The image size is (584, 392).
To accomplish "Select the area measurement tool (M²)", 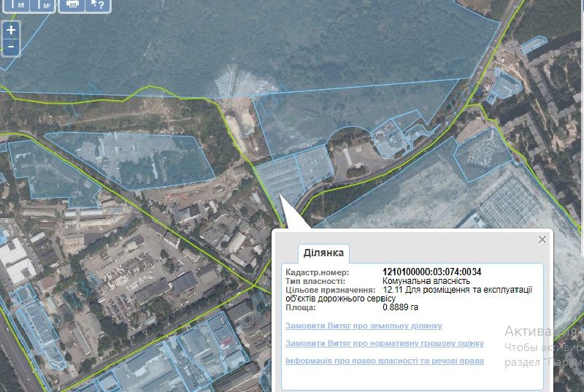I will pyautogui.click(x=42, y=4).
